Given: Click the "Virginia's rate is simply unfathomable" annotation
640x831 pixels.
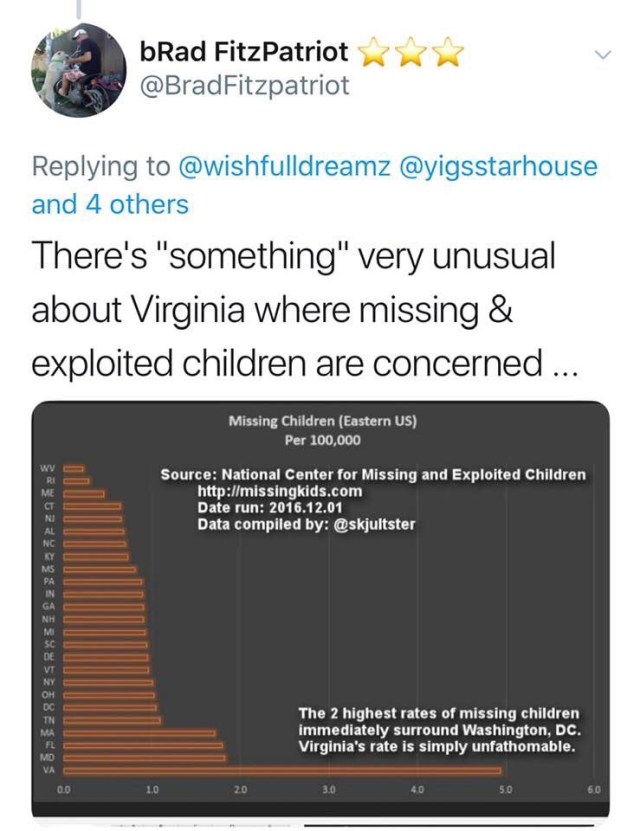Looking at the screenshot, I should point(437,746).
